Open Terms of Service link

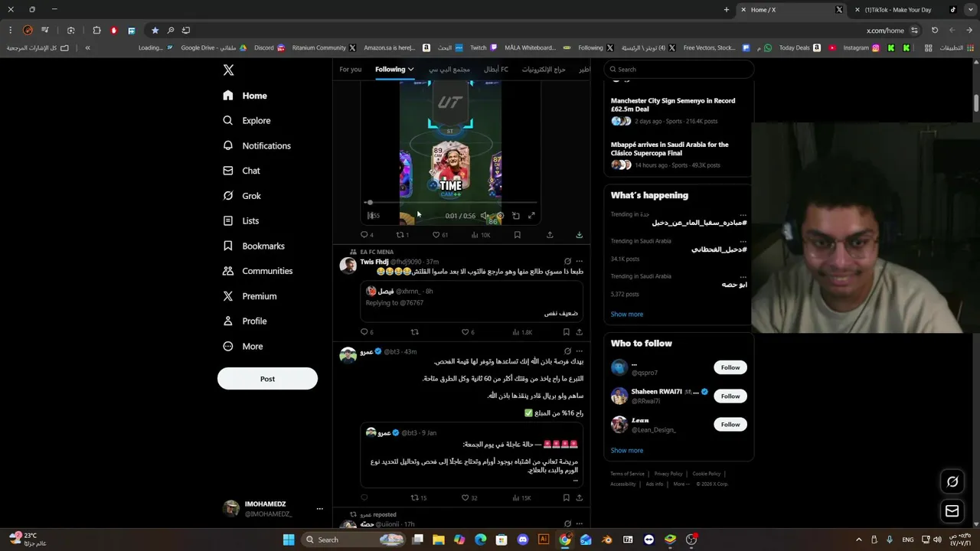(x=627, y=474)
